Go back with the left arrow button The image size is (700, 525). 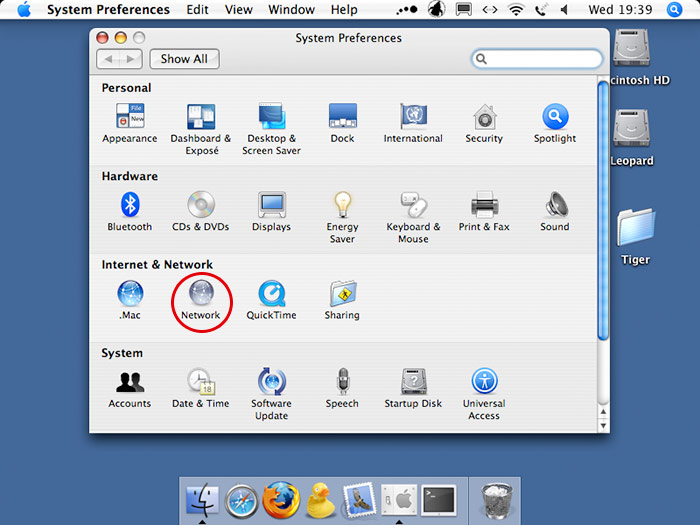click(108, 59)
